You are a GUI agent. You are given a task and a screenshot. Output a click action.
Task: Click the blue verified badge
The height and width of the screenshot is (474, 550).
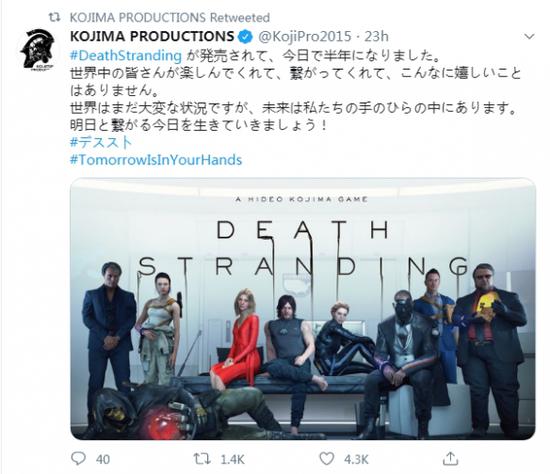pyautogui.click(x=246, y=36)
